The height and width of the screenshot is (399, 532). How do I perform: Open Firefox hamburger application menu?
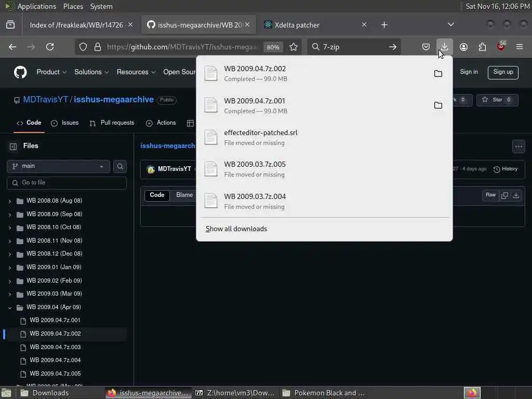(x=520, y=47)
